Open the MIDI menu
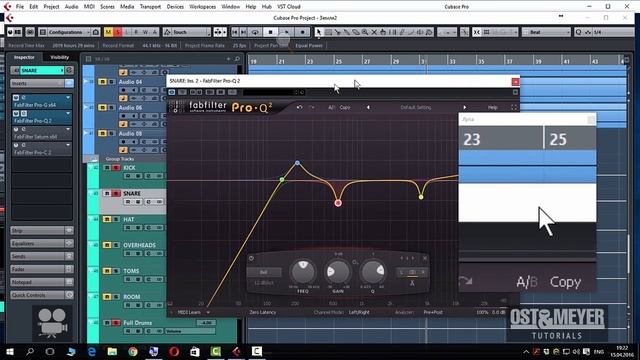The image size is (640, 360). pyautogui.click(x=89, y=7)
